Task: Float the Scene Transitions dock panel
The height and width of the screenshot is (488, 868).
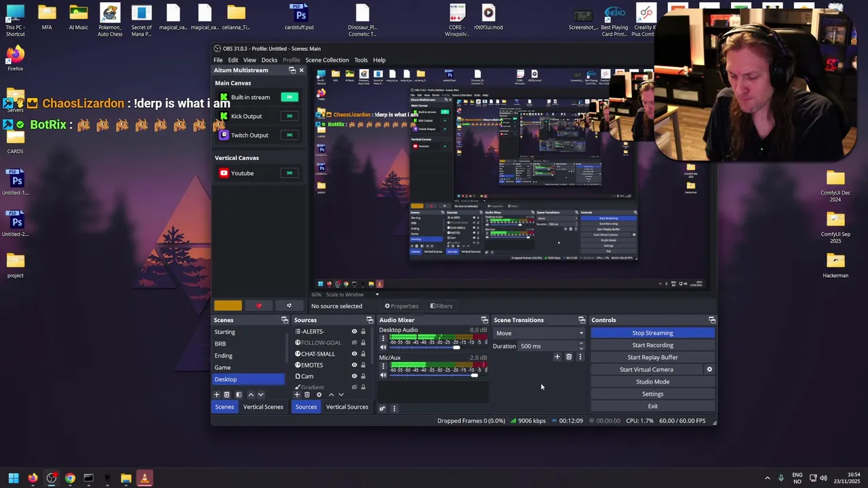Action: coord(582,320)
